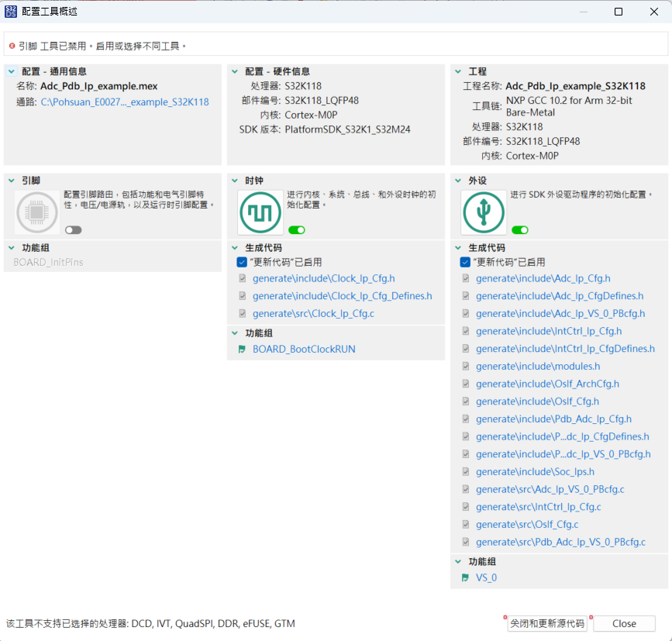The image size is (672, 641).
Task: Collapse the 功能组 section under 时钟
Action: pos(233,333)
